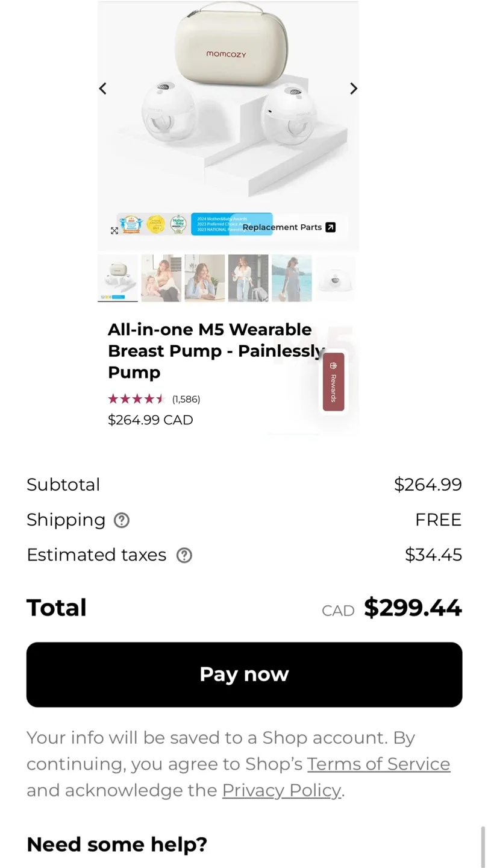Image resolution: width=488 pixels, height=868 pixels.
Task: Expand the product image to fullscreen
Action: click(114, 231)
